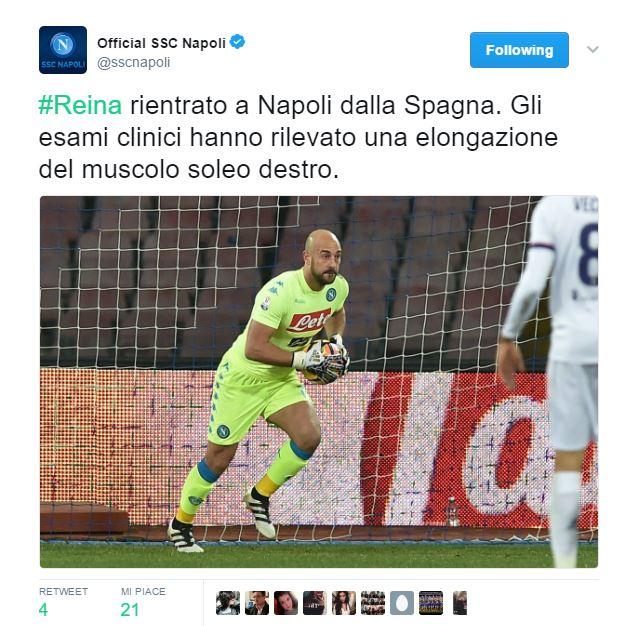Open the collage-style group photo avatar
Viewport: 638px width, 626px height.
click(373, 603)
